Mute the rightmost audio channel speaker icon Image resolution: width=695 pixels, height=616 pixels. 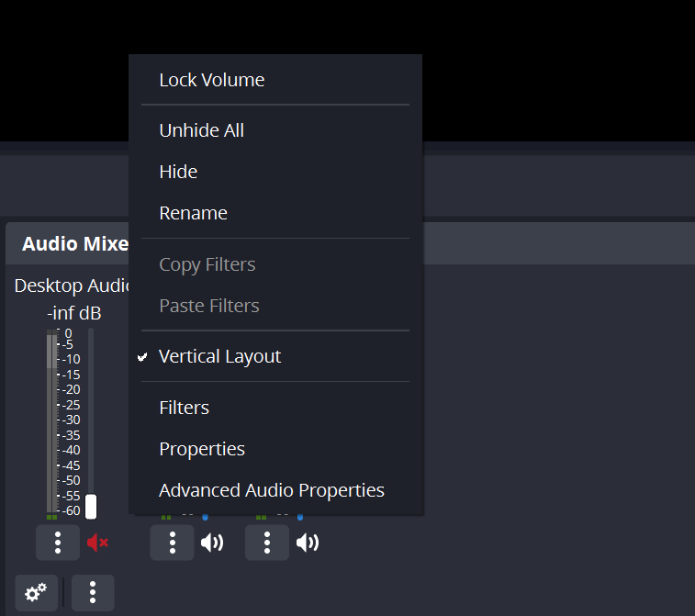308,543
